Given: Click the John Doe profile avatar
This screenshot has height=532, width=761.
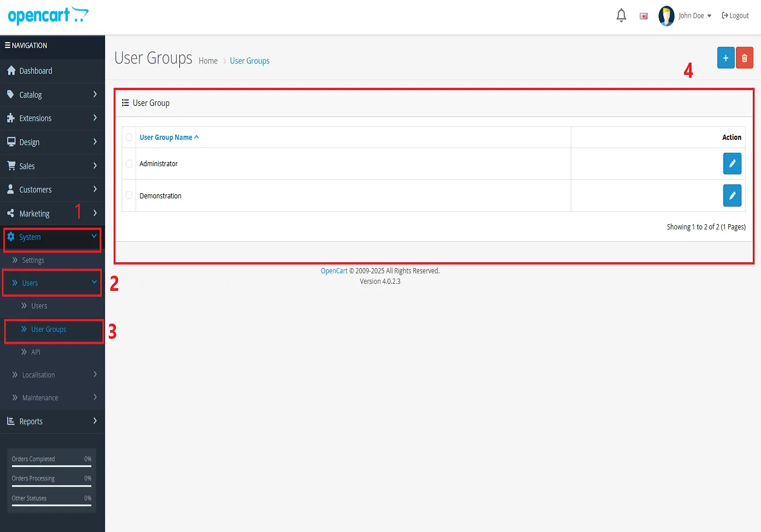Looking at the screenshot, I should [666, 16].
